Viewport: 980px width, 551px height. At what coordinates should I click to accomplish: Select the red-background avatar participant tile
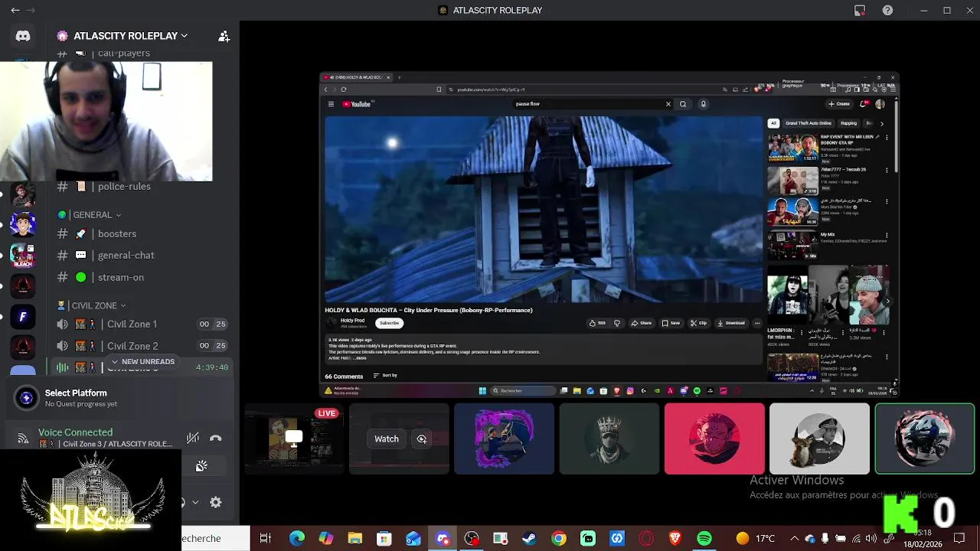pyautogui.click(x=714, y=439)
